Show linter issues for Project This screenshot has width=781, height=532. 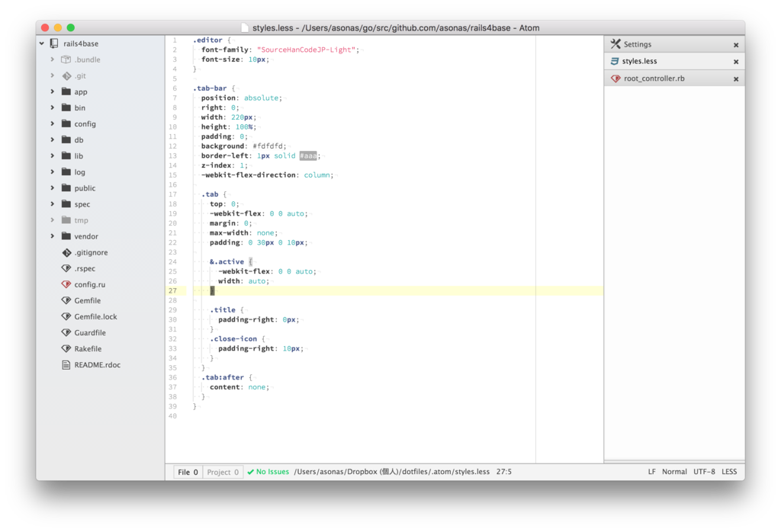click(x=223, y=472)
